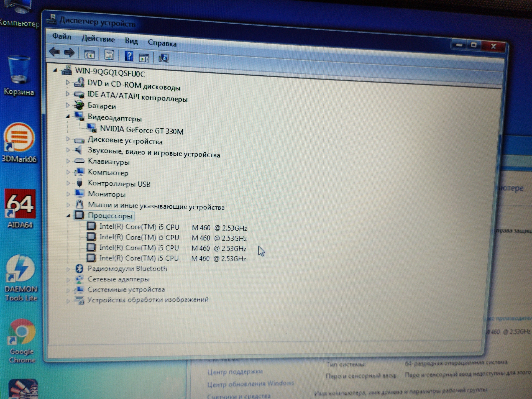532x399 pixels.
Task: Expand Мыши и иные указывающие устройства
Action: (68, 205)
